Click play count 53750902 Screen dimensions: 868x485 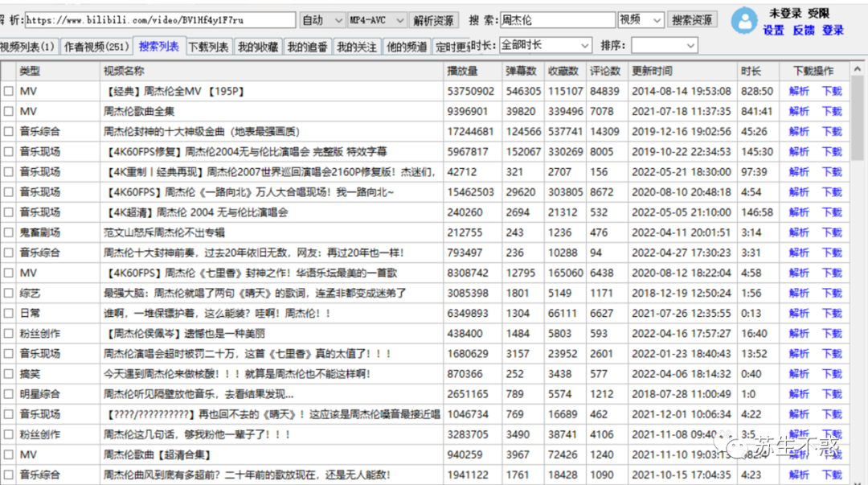pos(470,92)
